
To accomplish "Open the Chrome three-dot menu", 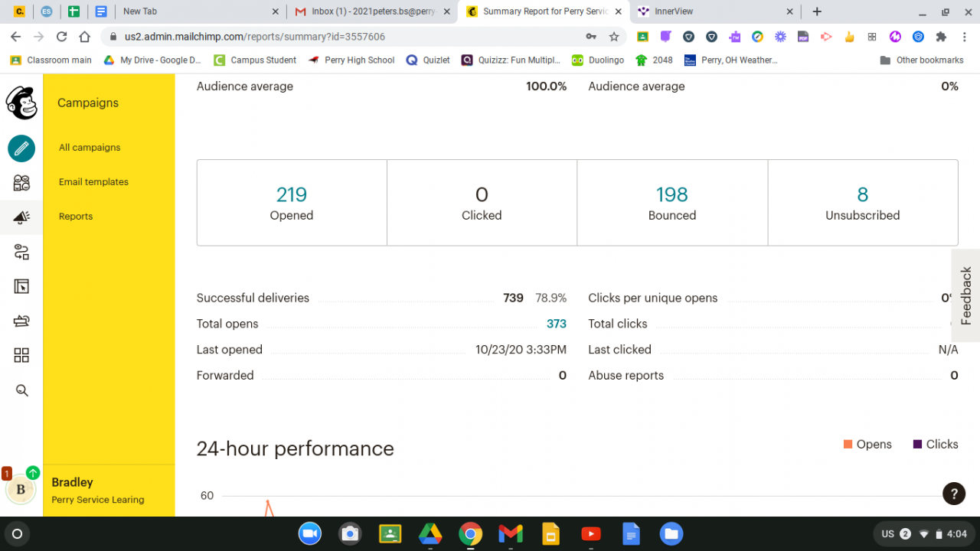I will (965, 37).
